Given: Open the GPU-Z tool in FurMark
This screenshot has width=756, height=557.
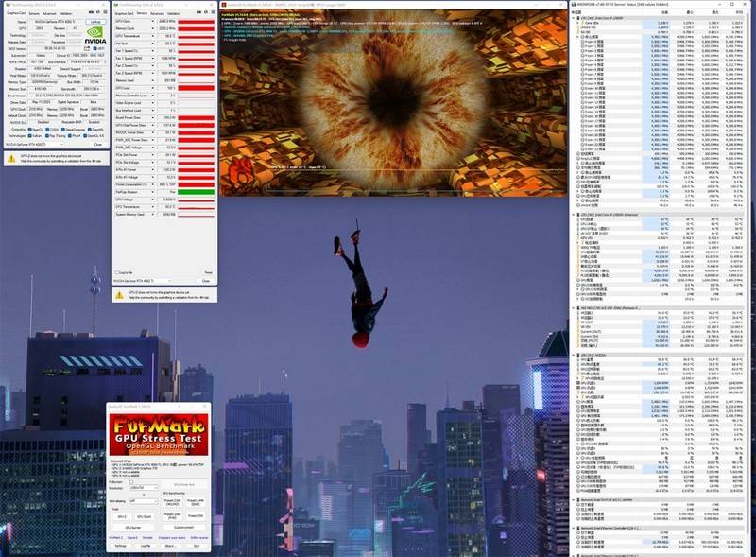Looking at the screenshot, I should (x=121, y=516).
